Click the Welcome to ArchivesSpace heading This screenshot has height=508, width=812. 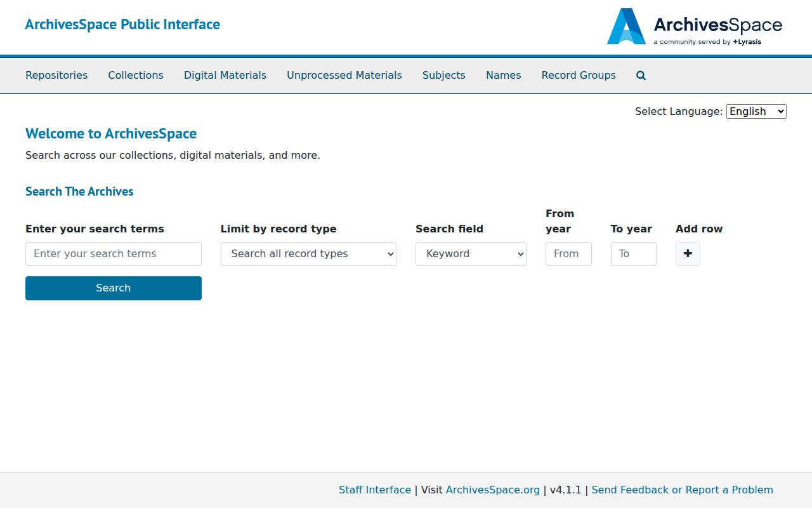pos(111,133)
